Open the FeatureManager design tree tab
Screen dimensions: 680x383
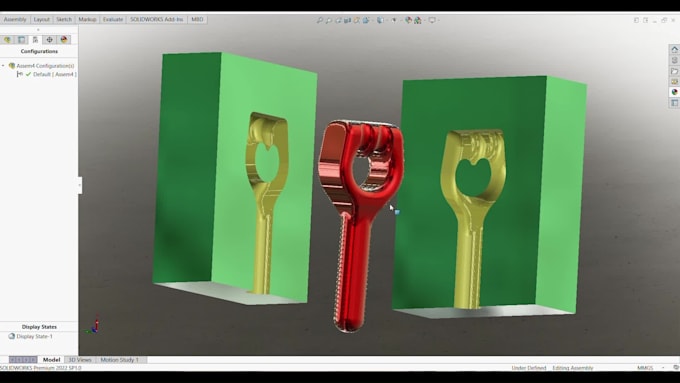coord(7,39)
